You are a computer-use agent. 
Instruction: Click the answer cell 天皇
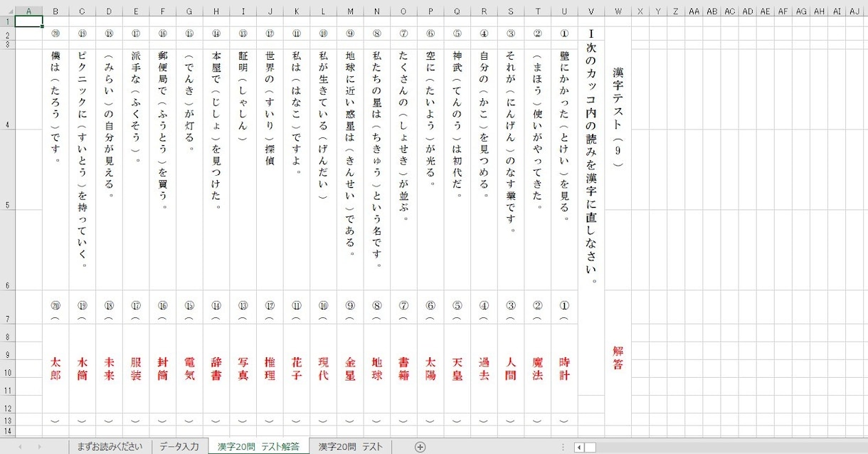point(457,369)
